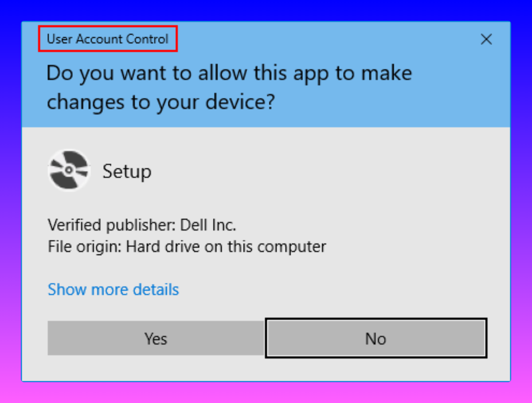
Task: Click the Setup disc icon
Action: click(69, 170)
